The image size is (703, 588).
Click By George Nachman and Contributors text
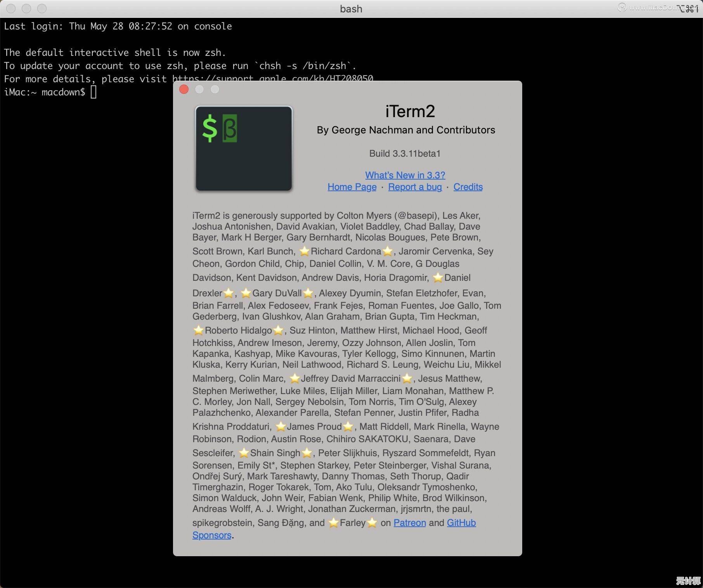(x=406, y=130)
